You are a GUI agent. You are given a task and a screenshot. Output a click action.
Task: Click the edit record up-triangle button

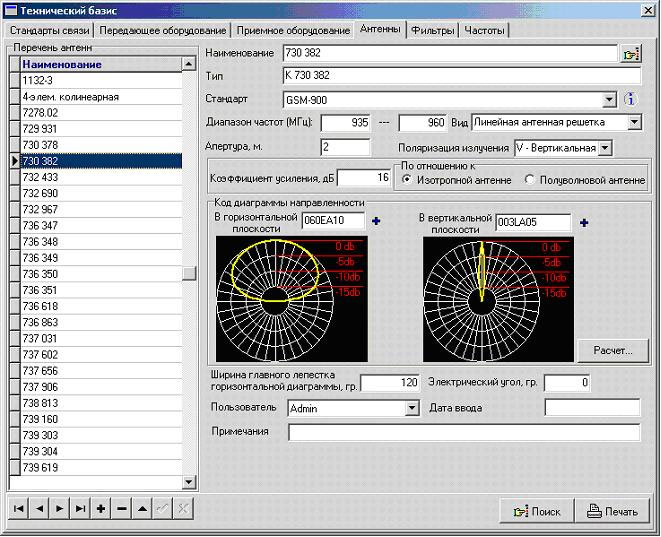point(142,509)
